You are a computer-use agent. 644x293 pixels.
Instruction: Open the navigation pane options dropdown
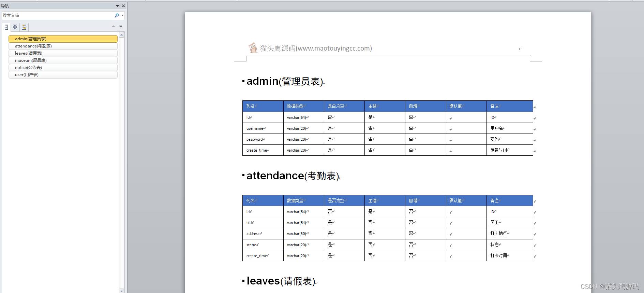[x=117, y=6]
